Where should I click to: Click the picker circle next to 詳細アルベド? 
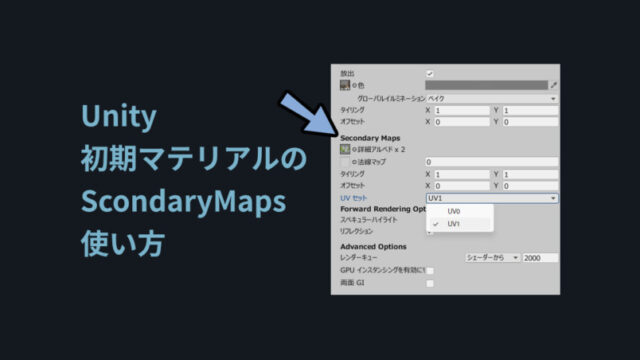click(354, 149)
